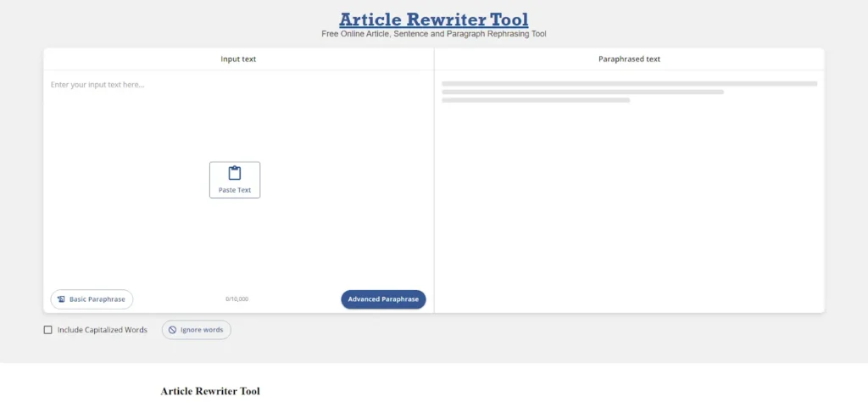Screen dimensions: 868x402
Task: Click the lower 'Article Rewriter Tool' section heading
Action: click(x=210, y=391)
